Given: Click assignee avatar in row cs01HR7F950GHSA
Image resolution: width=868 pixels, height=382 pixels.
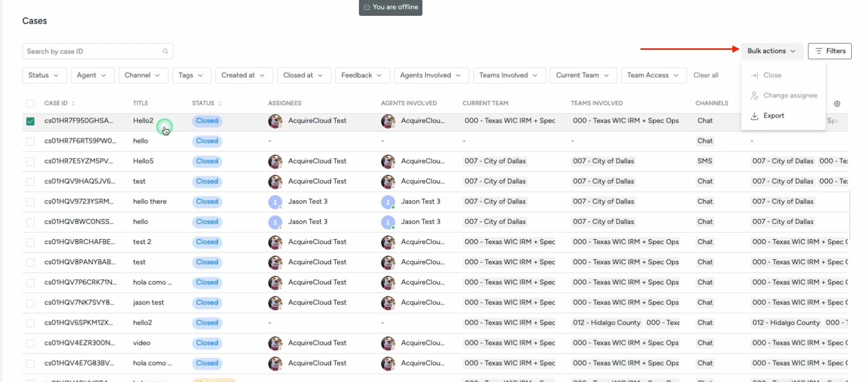Looking at the screenshot, I should pos(275,121).
